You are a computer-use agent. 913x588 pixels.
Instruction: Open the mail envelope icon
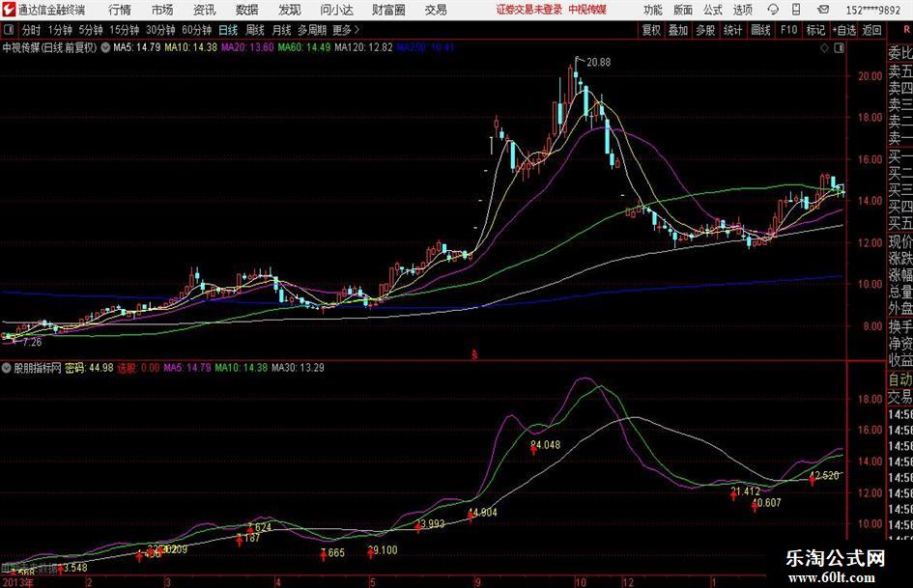coord(823,10)
